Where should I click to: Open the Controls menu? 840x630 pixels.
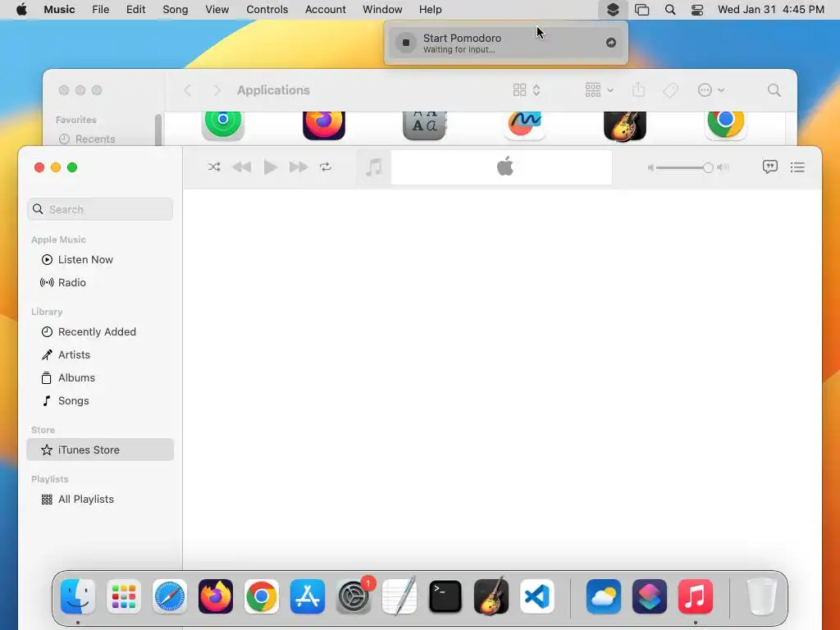click(x=267, y=10)
